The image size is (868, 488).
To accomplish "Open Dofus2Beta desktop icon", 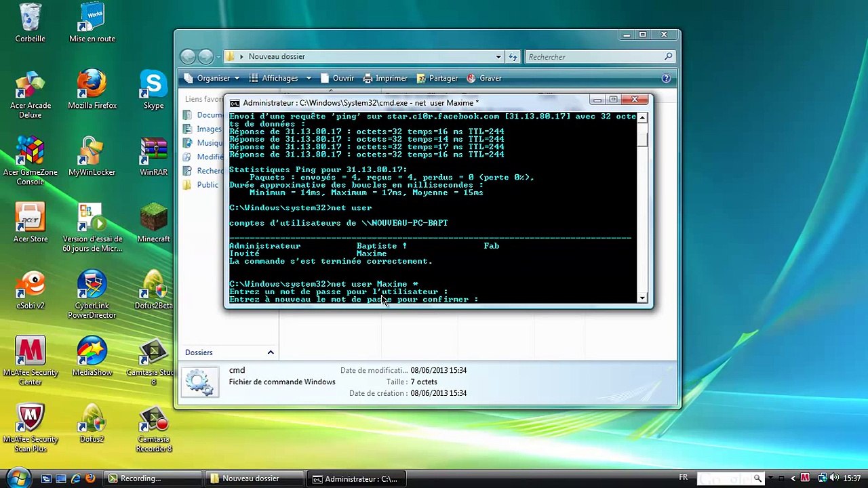I will [154, 290].
